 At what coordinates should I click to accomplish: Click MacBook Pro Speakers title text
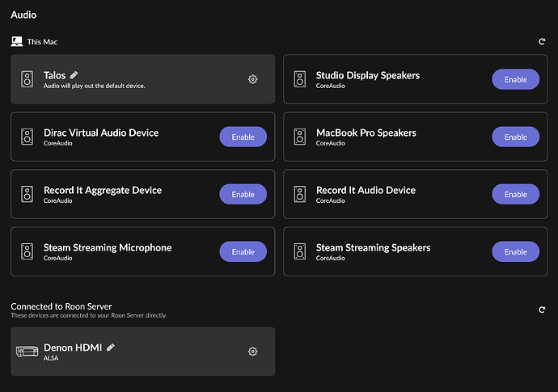coord(366,133)
